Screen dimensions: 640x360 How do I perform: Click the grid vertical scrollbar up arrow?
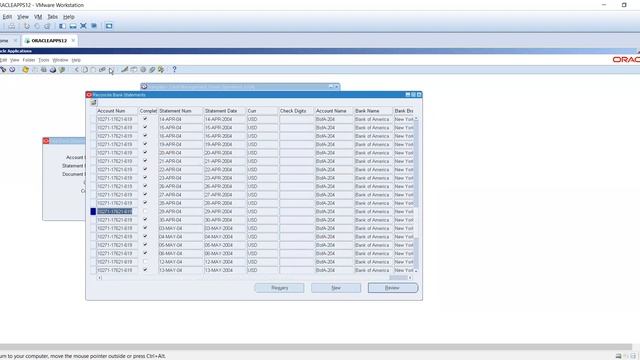pyautogui.click(x=416, y=119)
